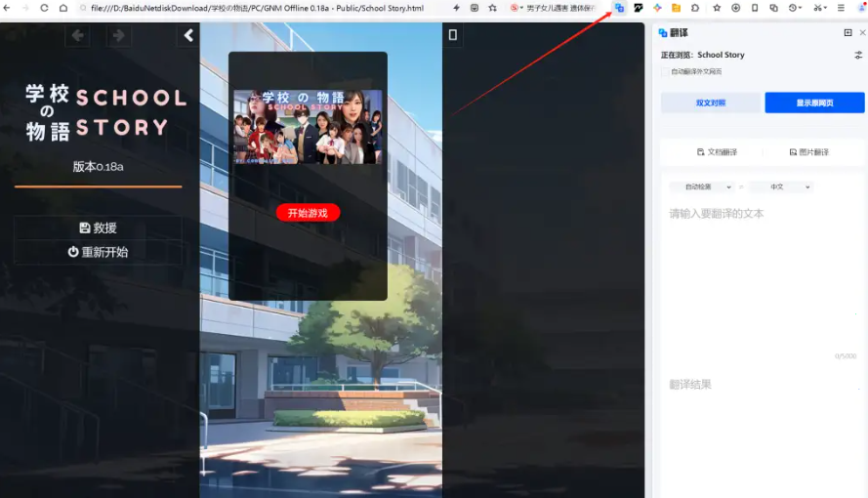Viewport: 868px width, 498px height.
Task: Click the phone icon on the right game bar
Action: [x=452, y=36]
